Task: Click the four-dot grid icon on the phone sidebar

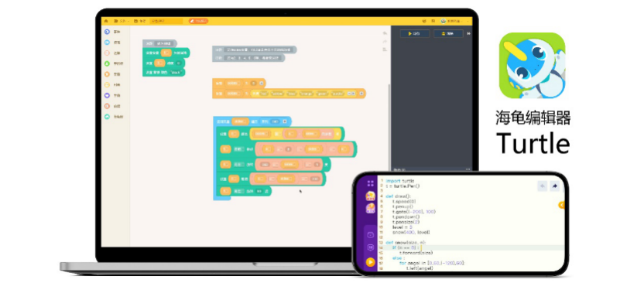Action: (371, 183)
